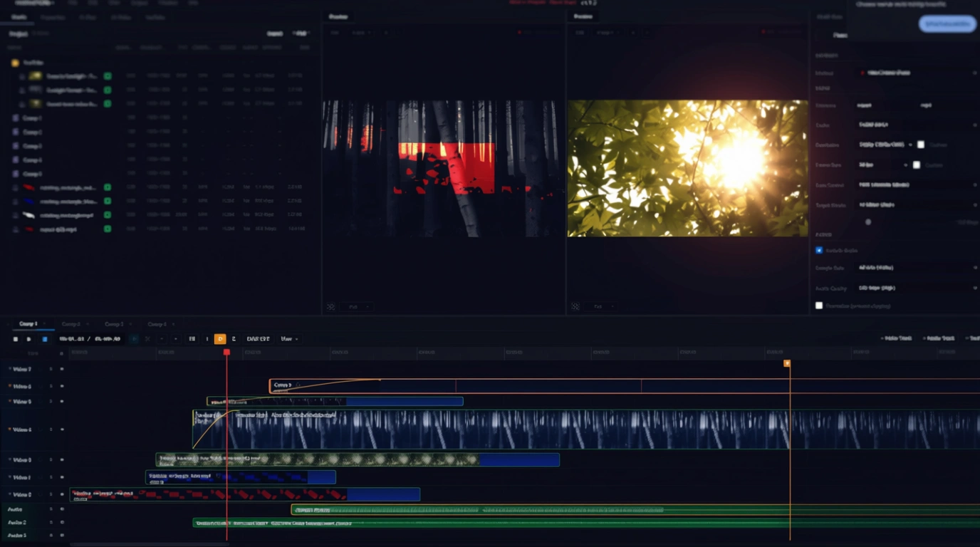Image resolution: width=980 pixels, height=547 pixels.
Task: Enable the unchecked checkbox at bottom of right panel
Action: point(819,306)
